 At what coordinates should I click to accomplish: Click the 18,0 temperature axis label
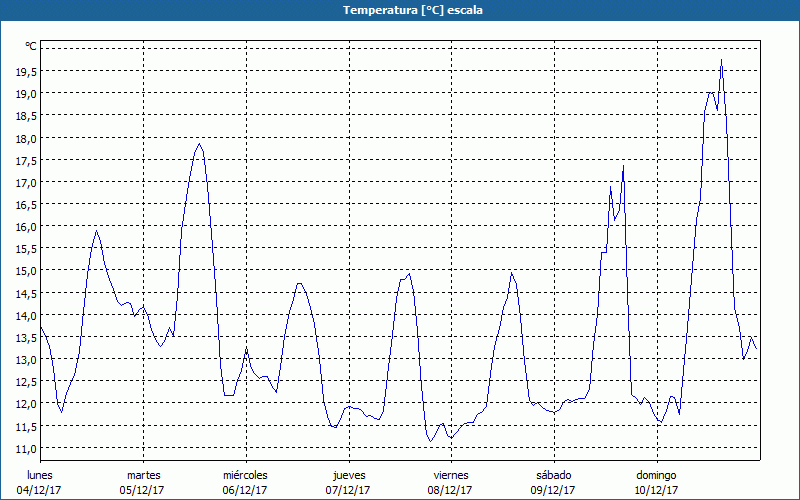25,138
